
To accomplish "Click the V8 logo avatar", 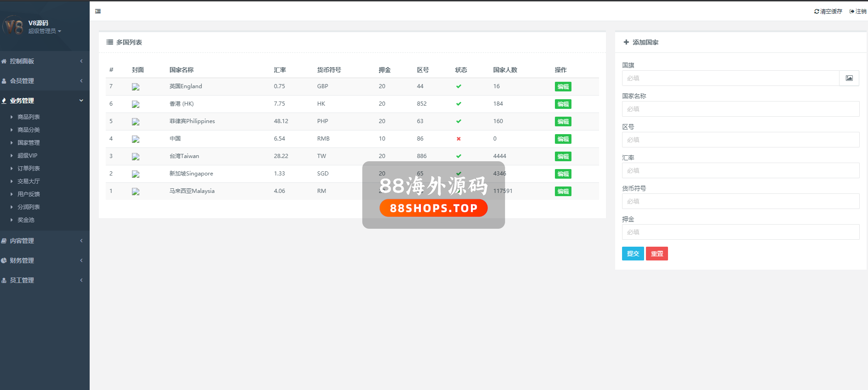I will 13,26.
